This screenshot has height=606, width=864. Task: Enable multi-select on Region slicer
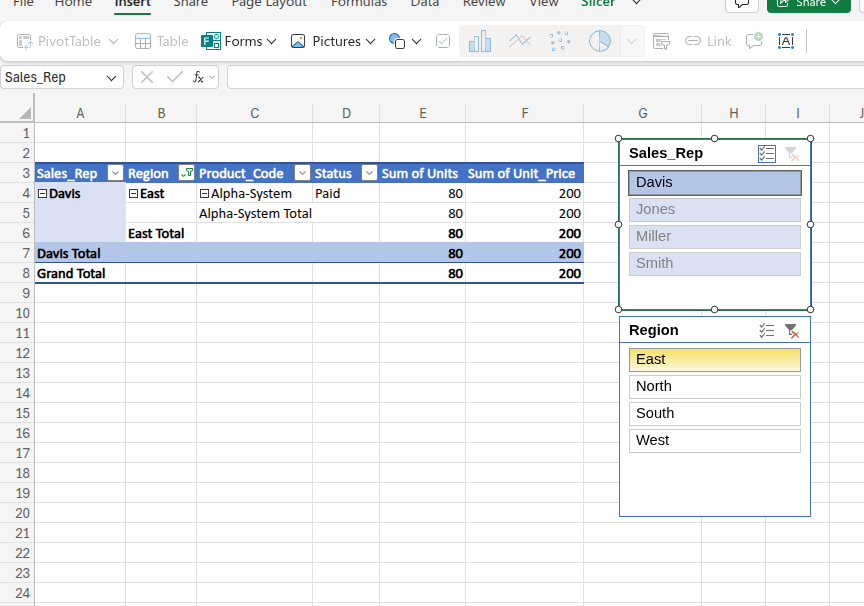[x=767, y=330]
